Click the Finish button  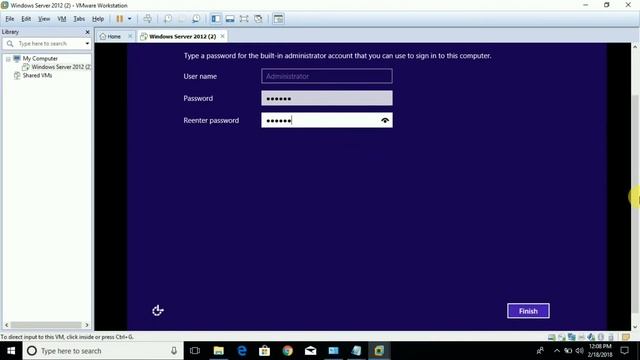pos(528,311)
